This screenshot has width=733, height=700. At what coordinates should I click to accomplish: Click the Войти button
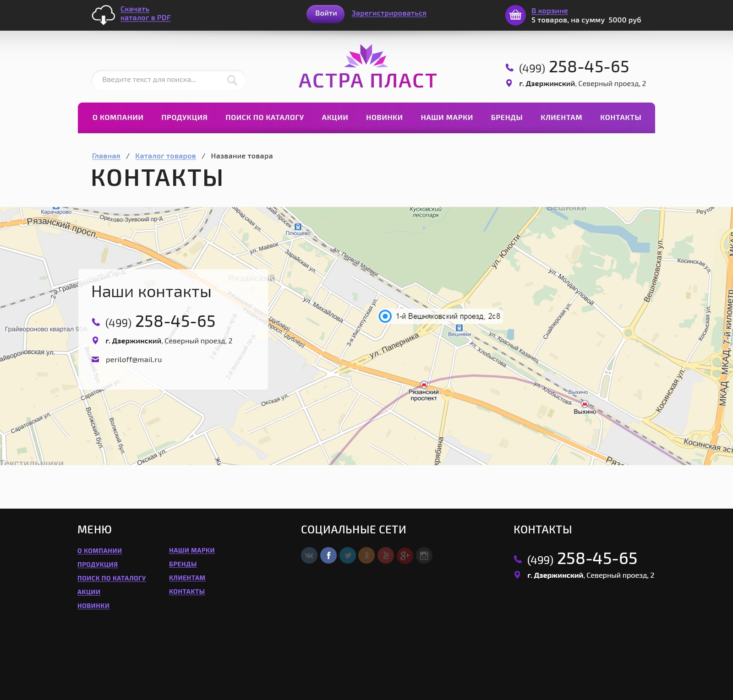[326, 14]
